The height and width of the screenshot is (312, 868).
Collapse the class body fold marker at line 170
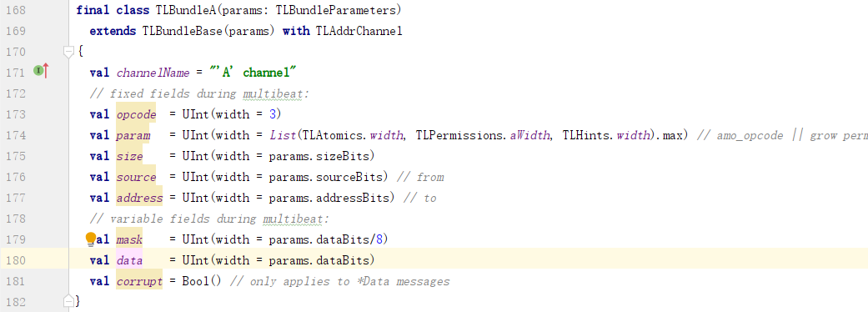click(x=68, y=52)
